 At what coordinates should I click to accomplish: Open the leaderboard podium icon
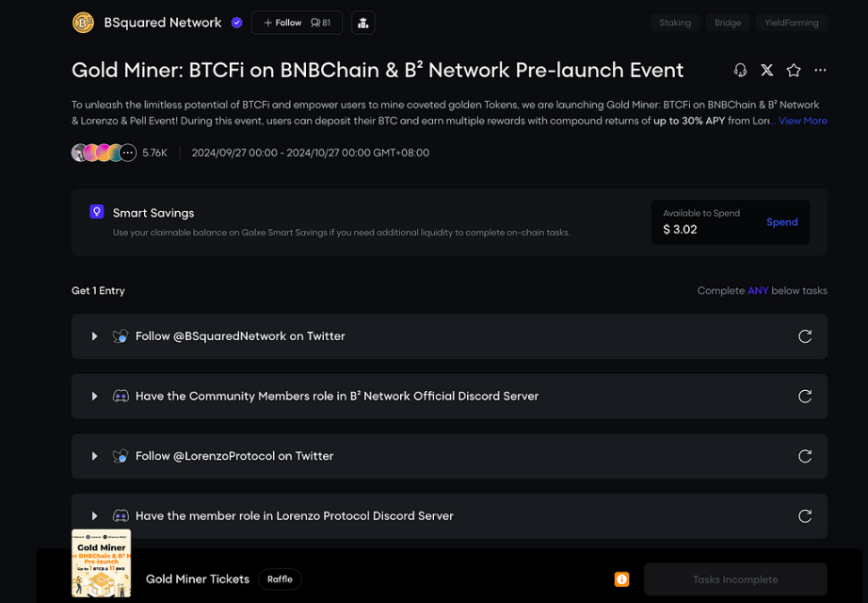point(363,23)
